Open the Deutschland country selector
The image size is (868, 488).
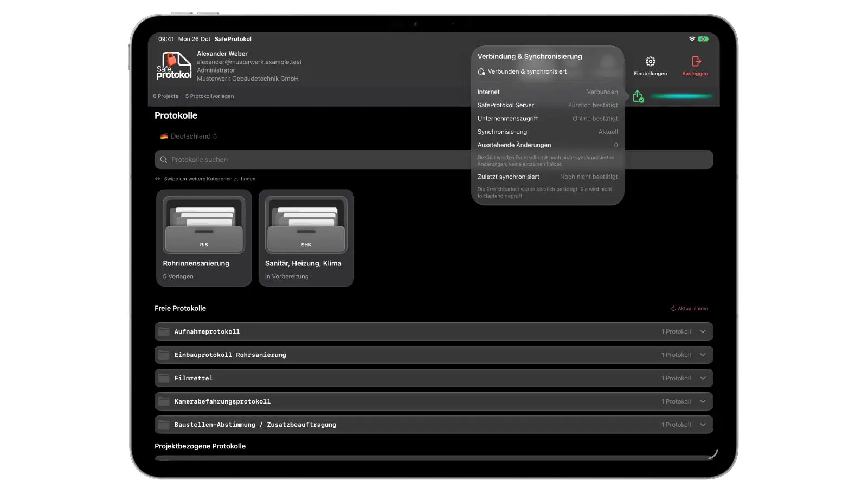(x=189, y=136)
